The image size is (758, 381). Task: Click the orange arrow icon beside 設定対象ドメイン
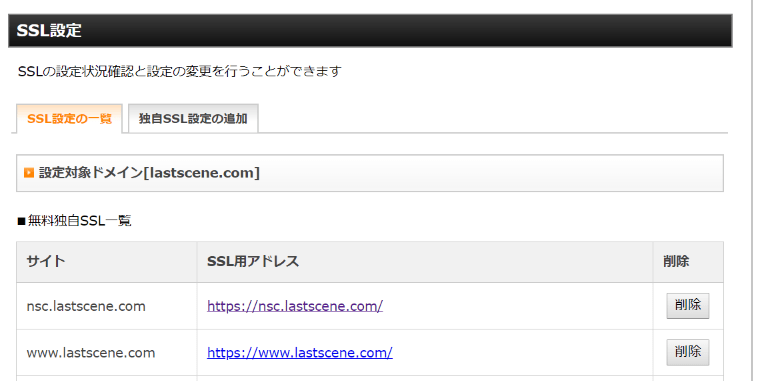click(x=29, y=173)
